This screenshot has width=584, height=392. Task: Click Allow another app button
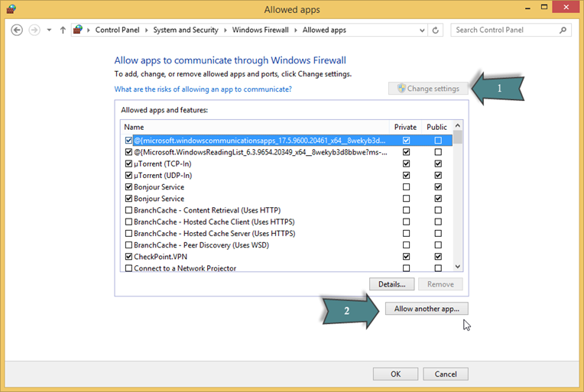(427, 309)
